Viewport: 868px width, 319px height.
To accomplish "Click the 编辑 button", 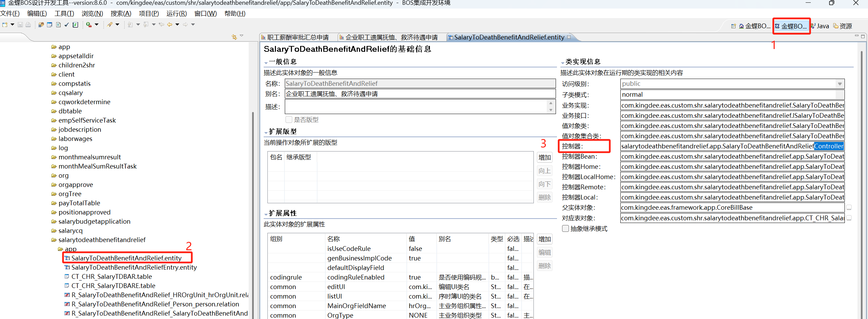I will coord(544,253).
